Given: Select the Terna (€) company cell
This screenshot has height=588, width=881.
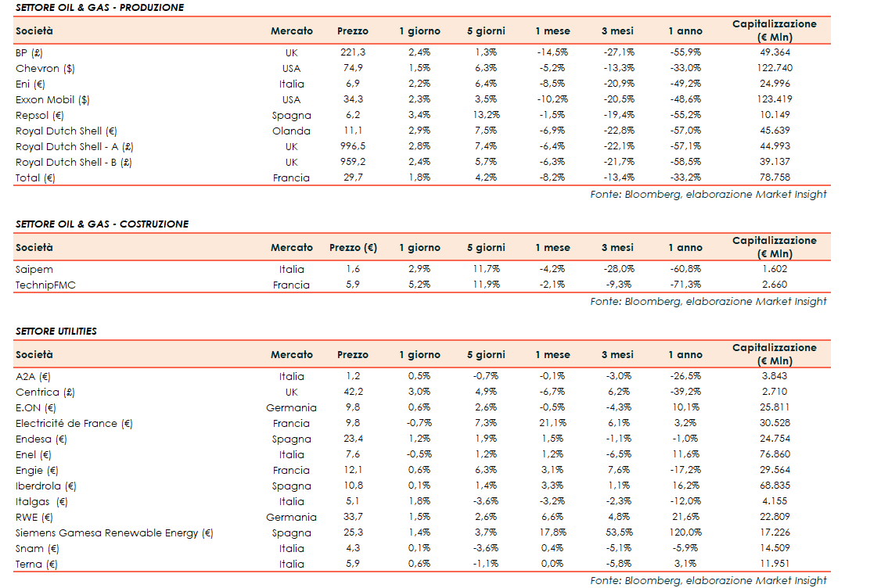Looking at the screenshot, I should click(x=37, y=564).
